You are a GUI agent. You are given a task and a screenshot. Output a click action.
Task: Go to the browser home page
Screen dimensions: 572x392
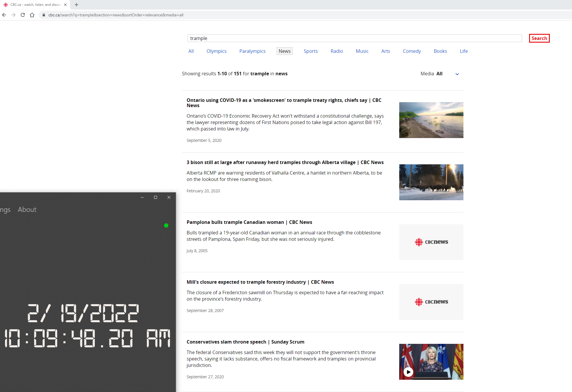32,15
